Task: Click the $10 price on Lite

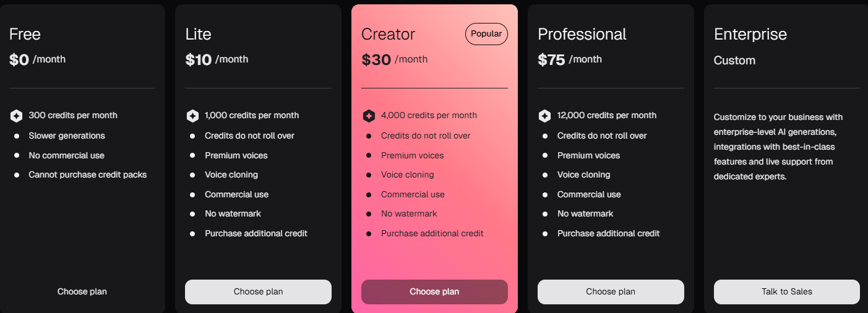Action: click(199, 59)
